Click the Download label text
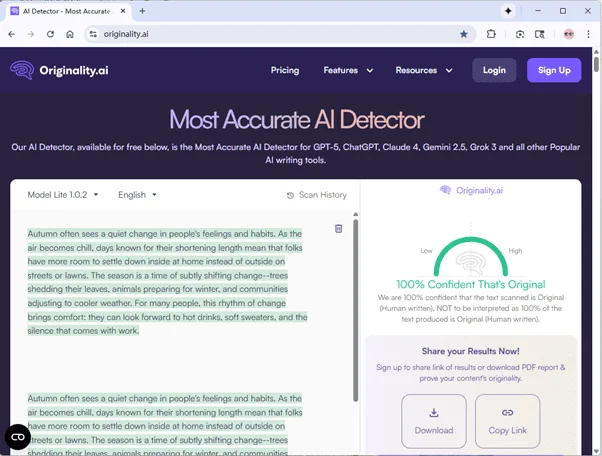Screen dimensions: 602x456 (434, 430)
